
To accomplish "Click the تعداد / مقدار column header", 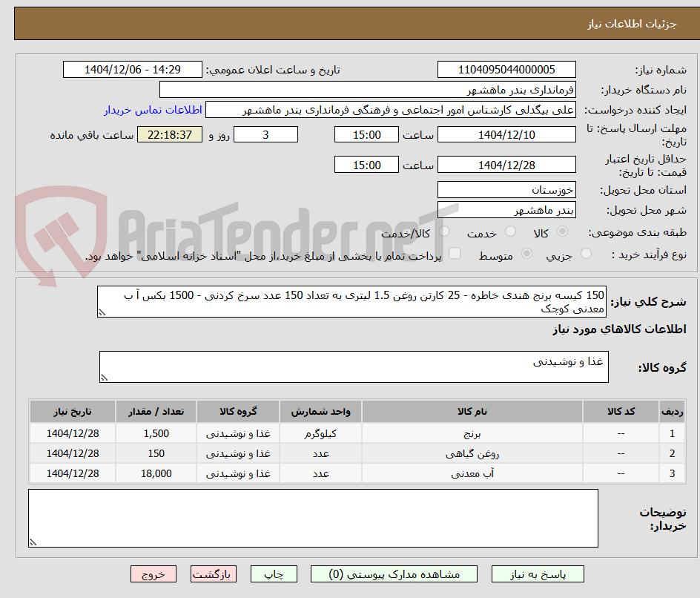I will click(x=156, y=411).
